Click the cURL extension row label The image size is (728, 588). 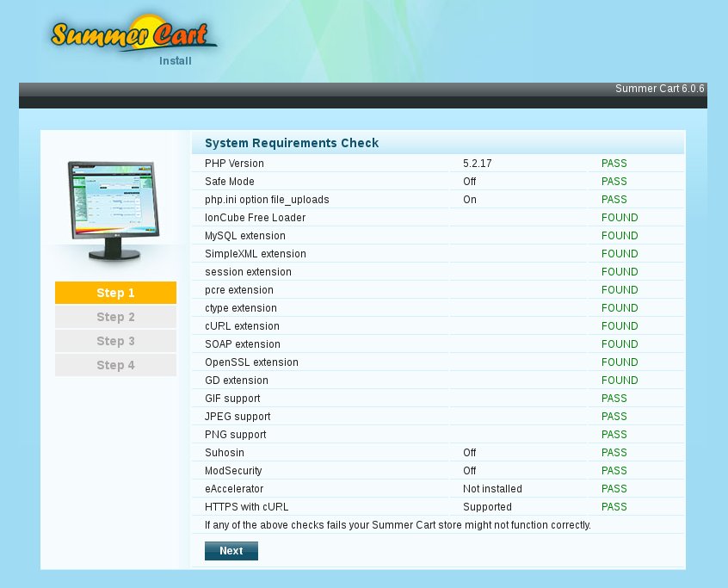pos(242,326)
